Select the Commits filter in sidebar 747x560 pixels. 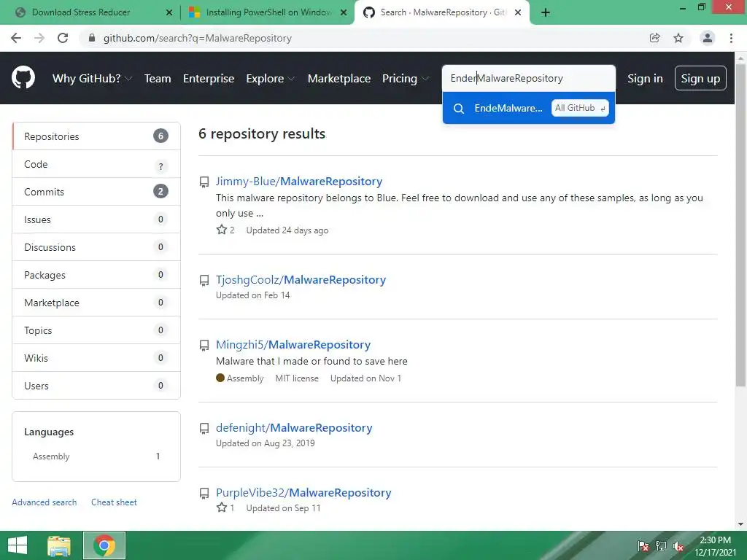(96, 192)
